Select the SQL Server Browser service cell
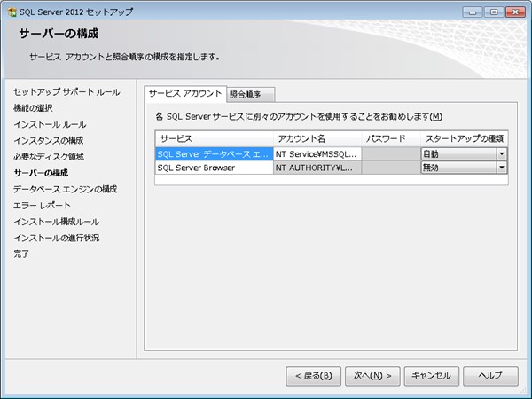532x399 pixels. [x=215, y=168]
